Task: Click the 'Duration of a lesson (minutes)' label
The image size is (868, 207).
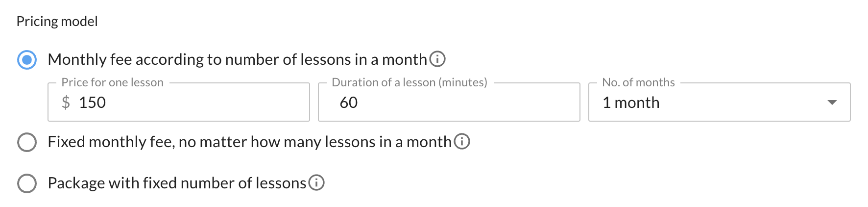Action: point(410,82)
